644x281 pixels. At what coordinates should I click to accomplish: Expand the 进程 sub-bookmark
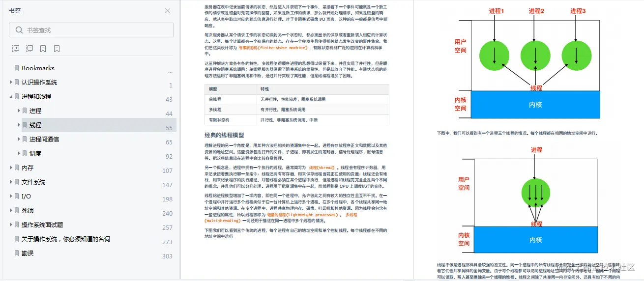click(x=19, y=111)
